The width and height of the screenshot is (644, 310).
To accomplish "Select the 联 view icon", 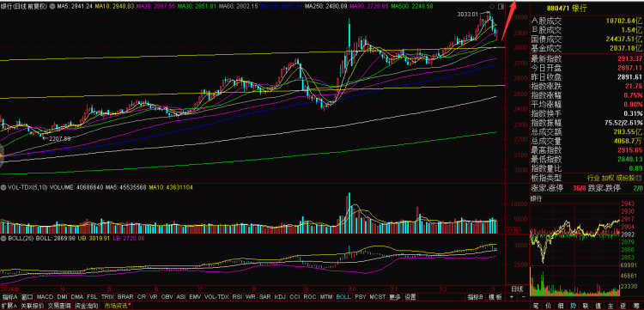I will point(586,306).
